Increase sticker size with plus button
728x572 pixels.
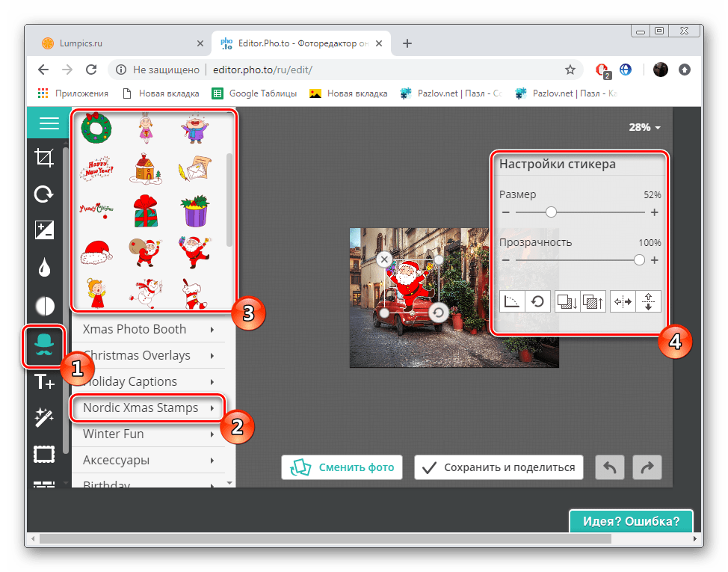click(654, 212)
